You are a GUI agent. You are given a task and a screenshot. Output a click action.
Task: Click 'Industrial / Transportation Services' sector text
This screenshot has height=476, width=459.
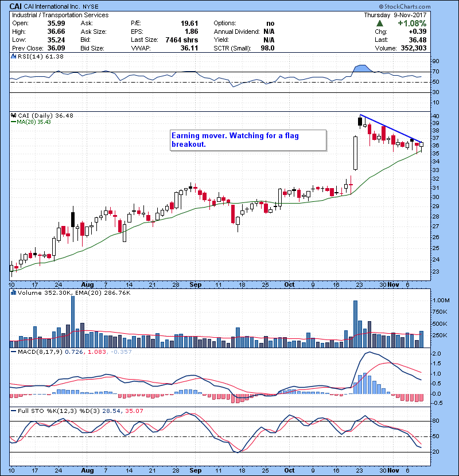[x=60, y=15]
